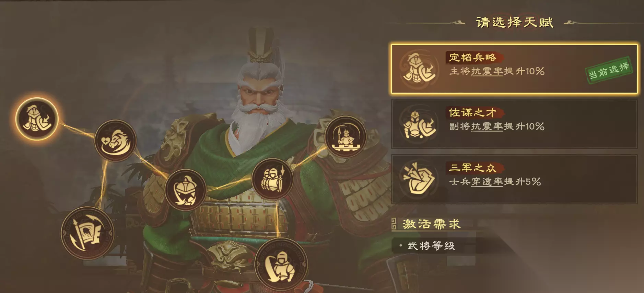Image resolution: width=644 pixels, height=293 pixels.
Task: Click the 武将等级 requirement entry
Action: (x=431, y=246)
